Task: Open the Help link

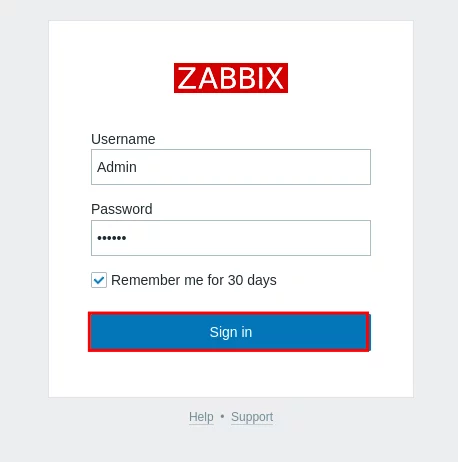Action: coord(201,417)
